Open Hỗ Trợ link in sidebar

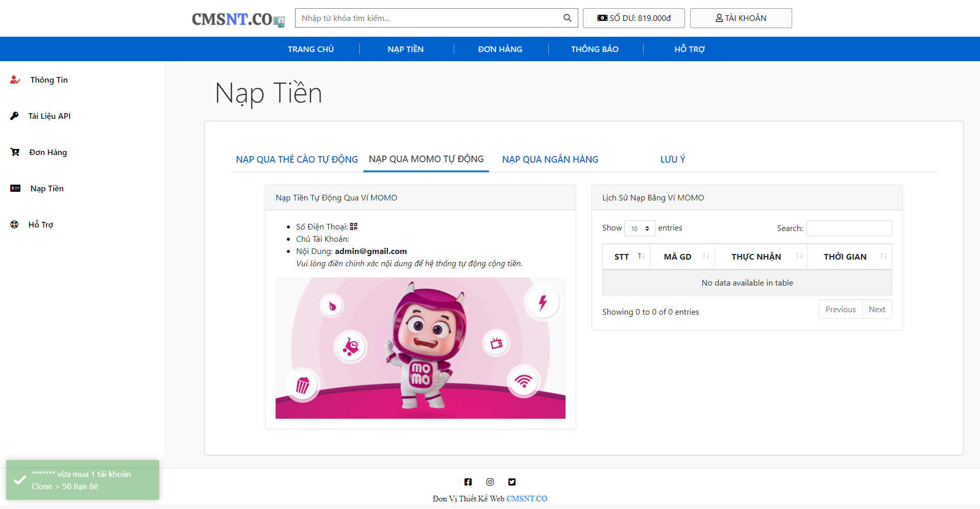tap(41, 224)
